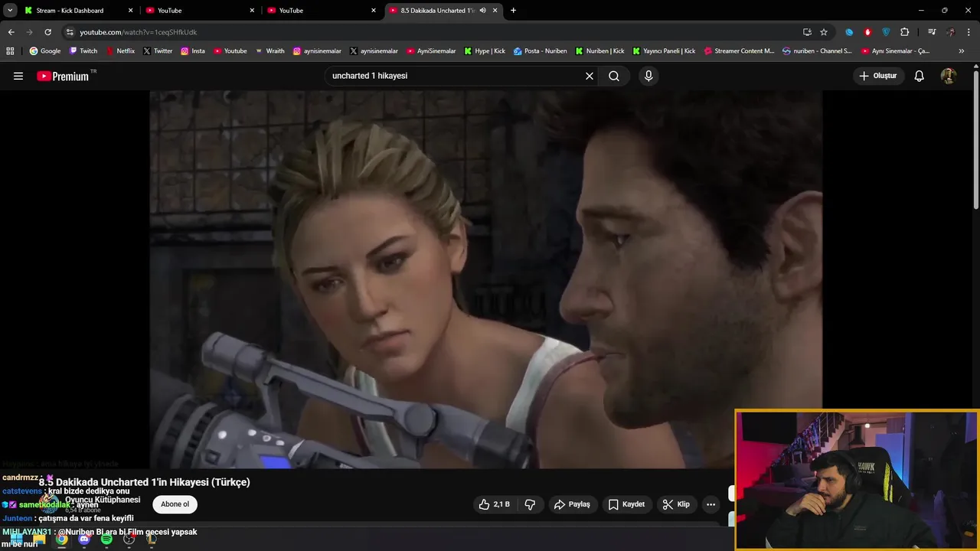This screenshot has height=551, width=980.
Task: Open the Hype | Kick bookmark
Action: coord(485,51)
